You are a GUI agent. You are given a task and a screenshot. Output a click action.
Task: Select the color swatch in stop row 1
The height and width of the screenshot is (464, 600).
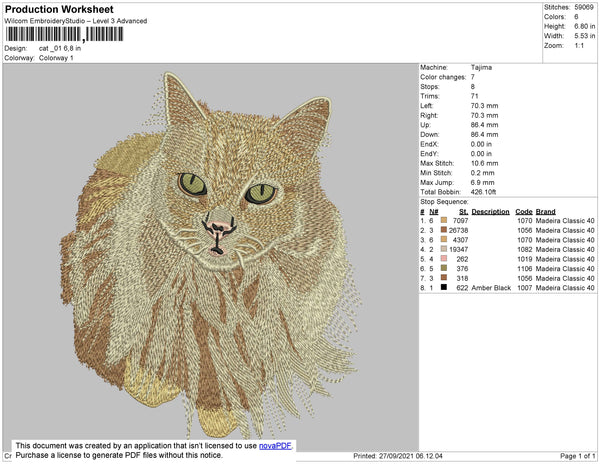coord(444,220)
